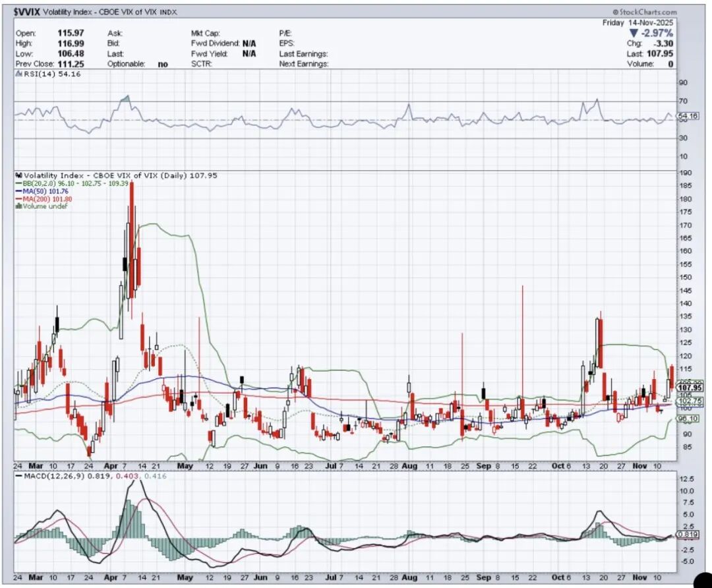Click the percent change -2.97%
712x588 pixels.
(657, 33)
